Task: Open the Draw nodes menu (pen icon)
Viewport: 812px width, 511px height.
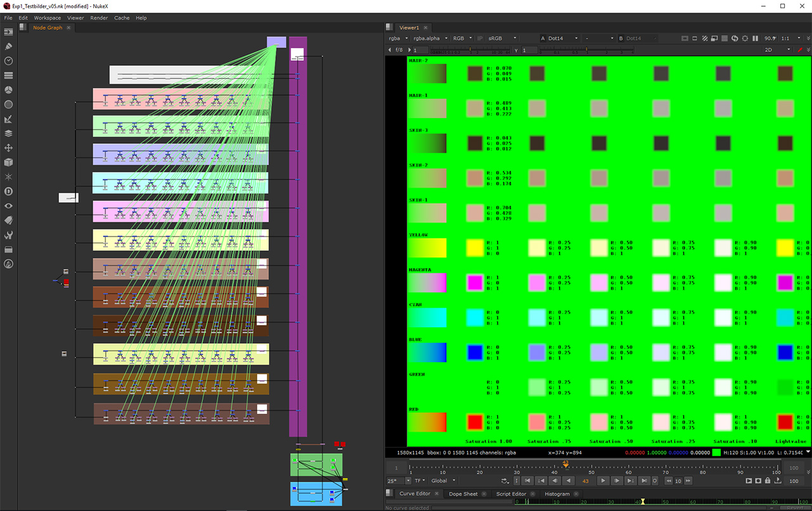Action: (9, 46)
